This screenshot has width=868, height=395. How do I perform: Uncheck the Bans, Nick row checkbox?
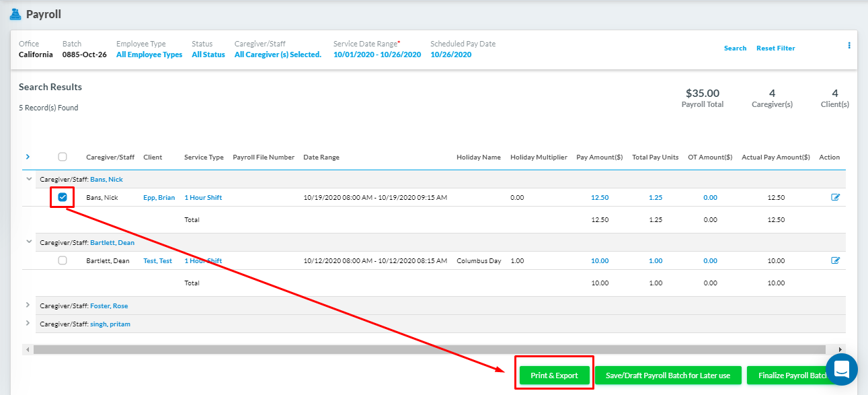pyautogui.click(x=63, y=197)
